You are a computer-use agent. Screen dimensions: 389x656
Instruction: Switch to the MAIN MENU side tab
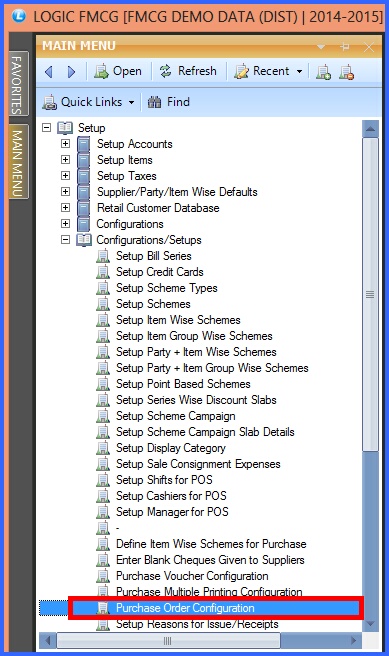pyautogui.click(x=18, y=161)
